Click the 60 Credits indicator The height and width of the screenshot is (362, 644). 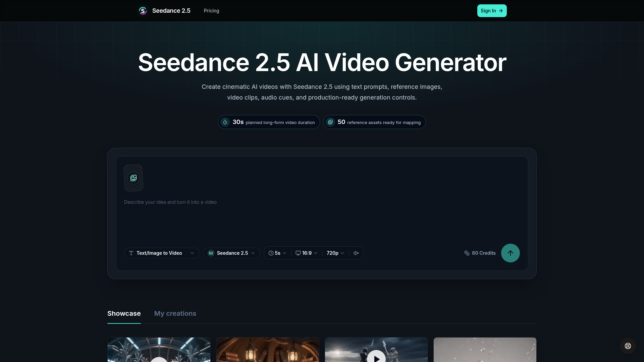point(480,253)
